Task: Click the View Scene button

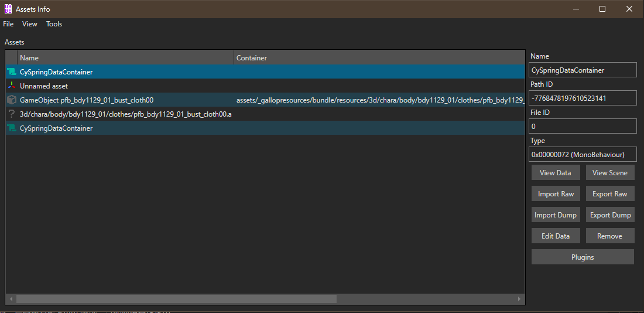Action: point(610,173)
